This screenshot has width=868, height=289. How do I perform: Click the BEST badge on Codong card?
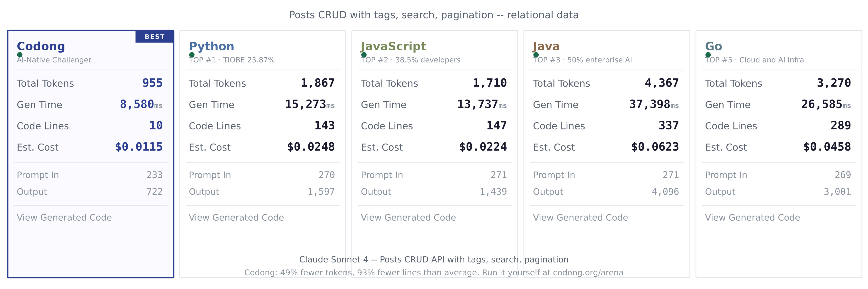click(x=155, y=37)
